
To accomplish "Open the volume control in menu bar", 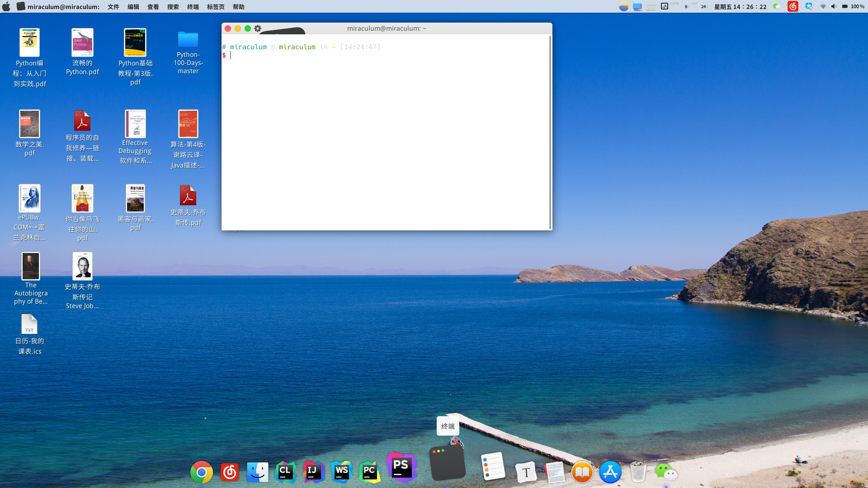I will 834,6.
